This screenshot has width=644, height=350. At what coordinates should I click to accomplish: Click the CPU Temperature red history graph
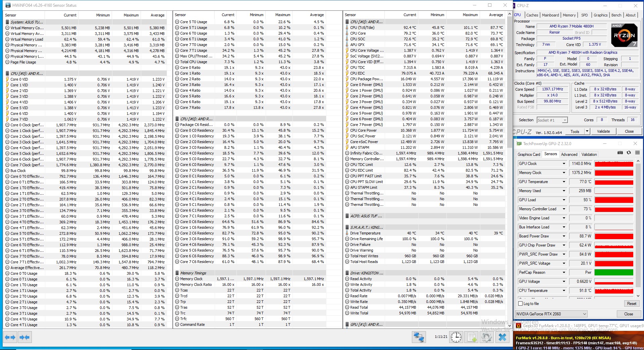coord(614,291)
